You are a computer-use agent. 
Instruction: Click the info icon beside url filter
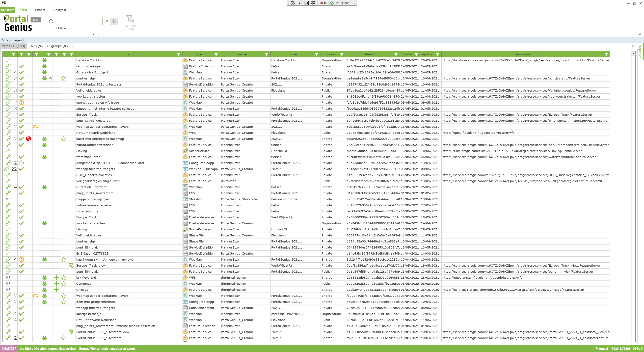51,21
